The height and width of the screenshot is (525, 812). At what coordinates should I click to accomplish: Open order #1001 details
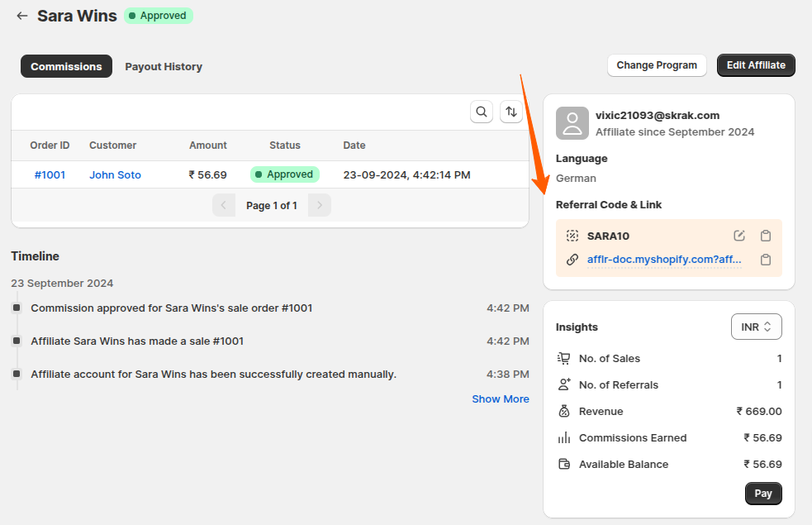click(48, 174)
